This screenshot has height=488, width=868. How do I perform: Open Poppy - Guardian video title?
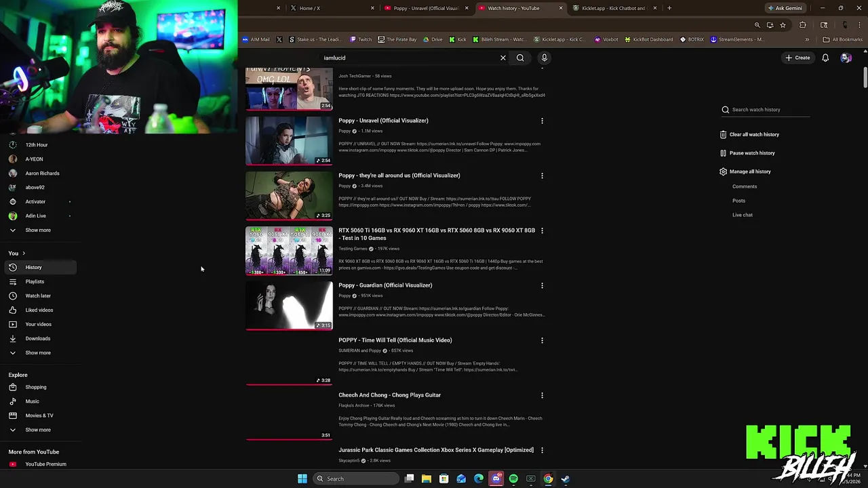coord(385,285)
